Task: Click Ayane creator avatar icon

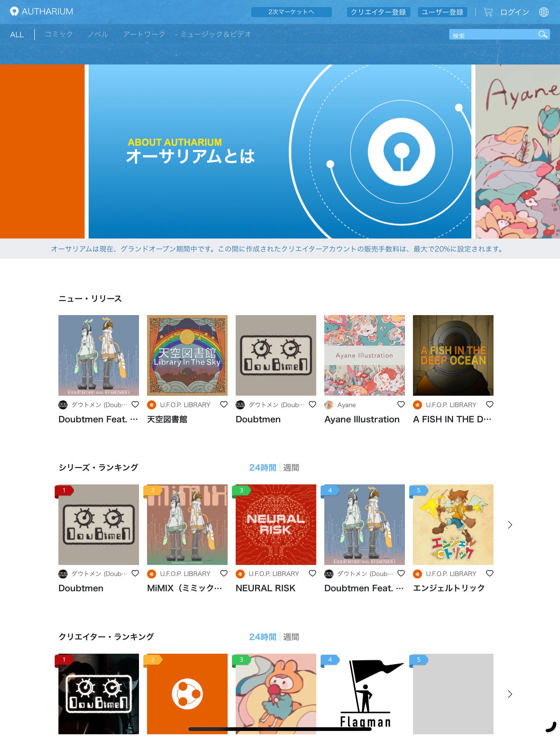Action: point(329,405)
